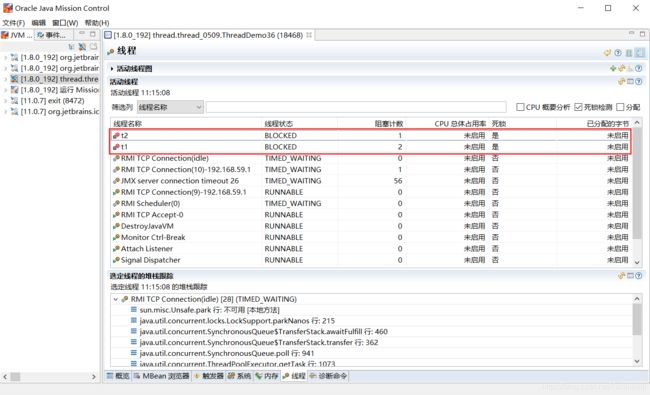The height and width of the screenshot is (395, 650).
Task: Click the help icon in the 活动线程 section header
Action: click(639, 82)
